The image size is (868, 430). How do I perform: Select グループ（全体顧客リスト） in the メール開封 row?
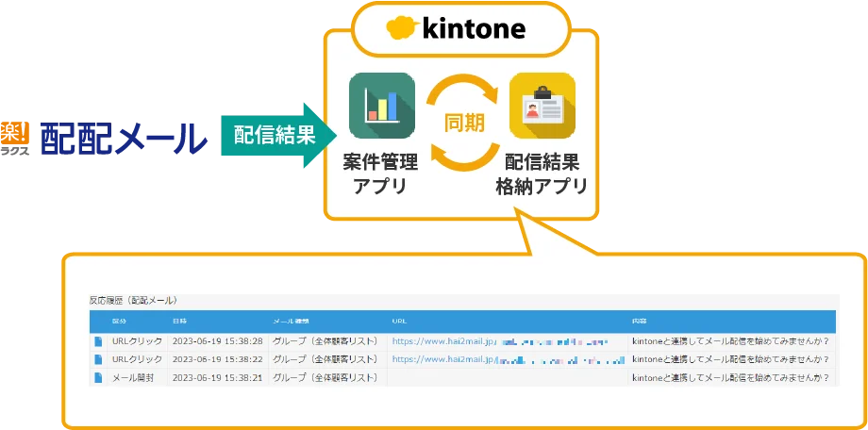click(325, 377)
